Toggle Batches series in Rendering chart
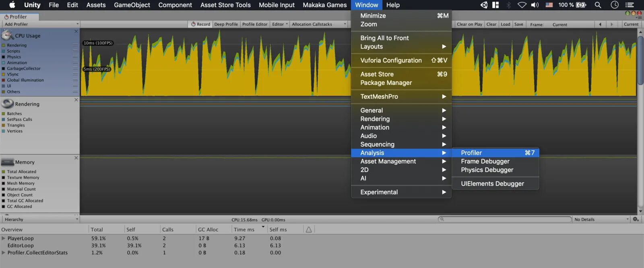 (3, 114)
